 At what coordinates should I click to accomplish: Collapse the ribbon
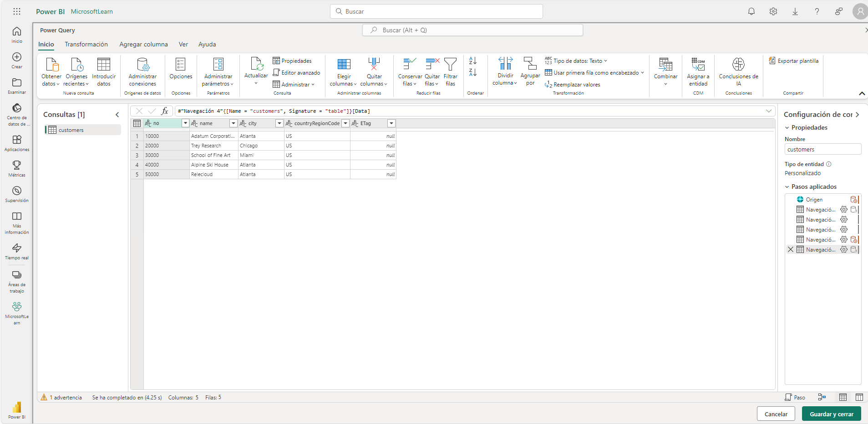tap(862, 93)
